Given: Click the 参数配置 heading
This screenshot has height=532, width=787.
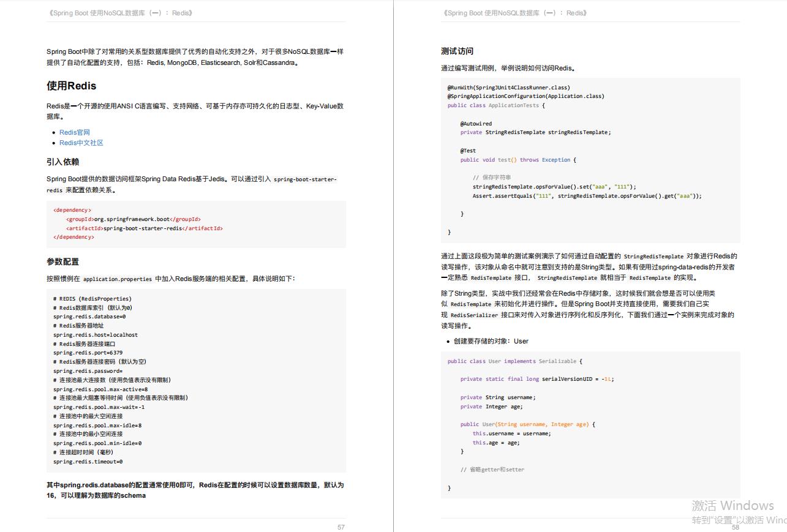Looking at the screenshot, I should click(x=62, y=262).
